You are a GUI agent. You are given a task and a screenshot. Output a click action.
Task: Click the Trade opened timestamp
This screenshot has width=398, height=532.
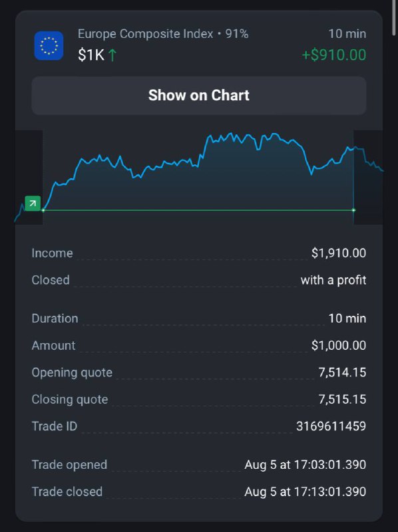305,465
